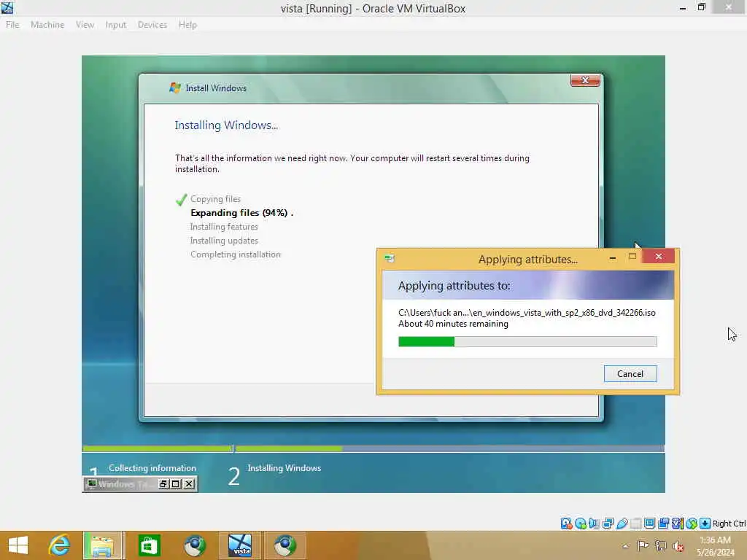
Task: Click the recording status icon
Action: [663, 524]
